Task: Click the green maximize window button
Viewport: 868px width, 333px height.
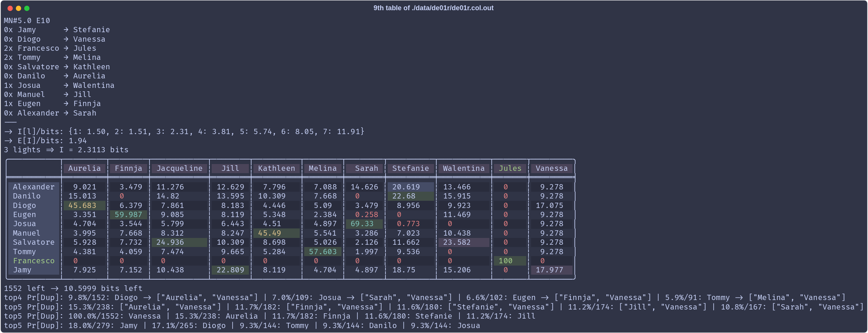Action: point(27,8)
